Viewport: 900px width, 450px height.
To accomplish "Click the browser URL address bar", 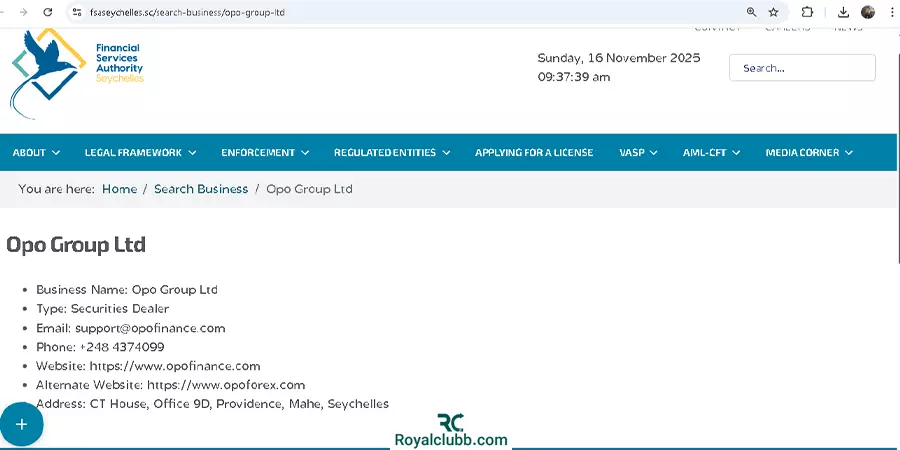I will [x=400, y=12].
